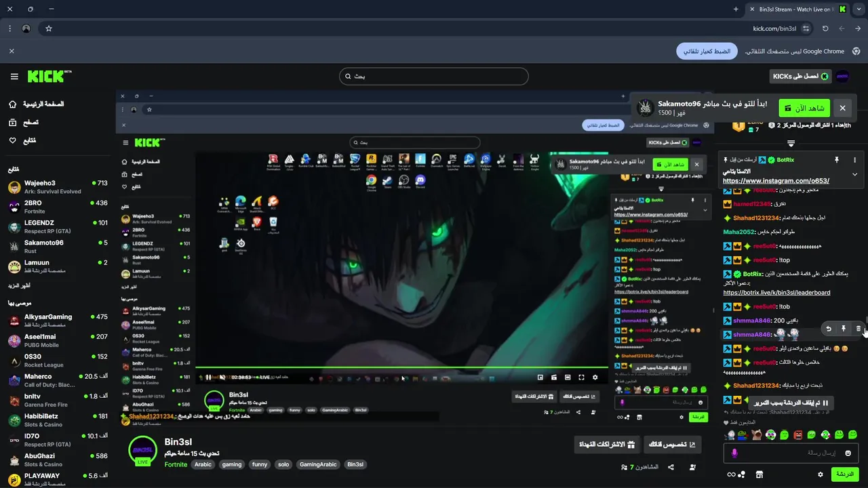This screenshot has width=868, height=488.
Task: Share the stream via the share icon
Action: [x=671, y=467]
